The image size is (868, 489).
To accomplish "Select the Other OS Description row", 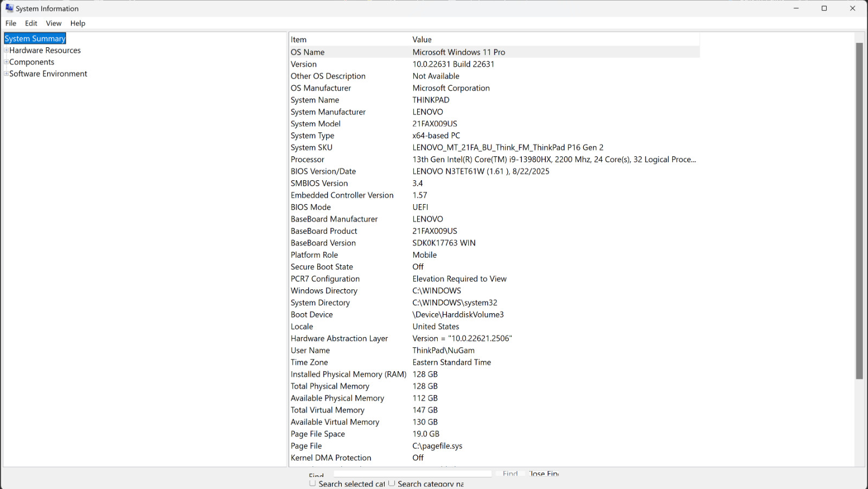I will coord(494,76).
